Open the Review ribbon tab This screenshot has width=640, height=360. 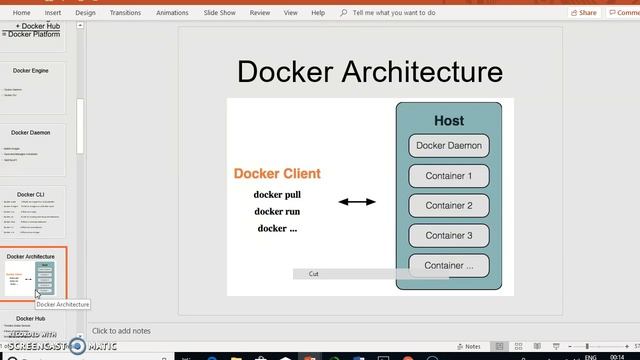260,13
